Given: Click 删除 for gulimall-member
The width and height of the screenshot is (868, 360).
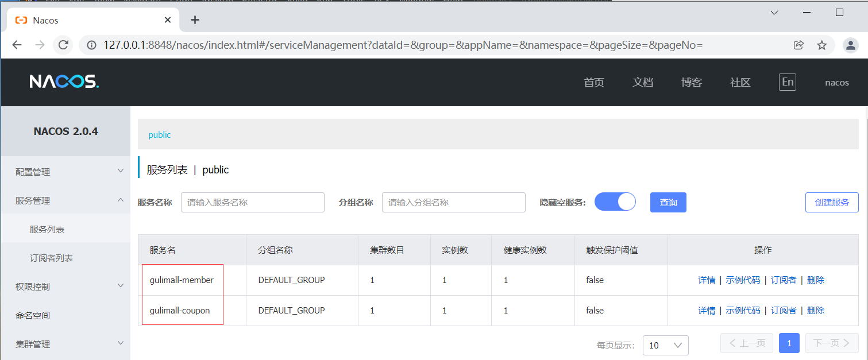Looking at the screenshot, I should [816, 280].
